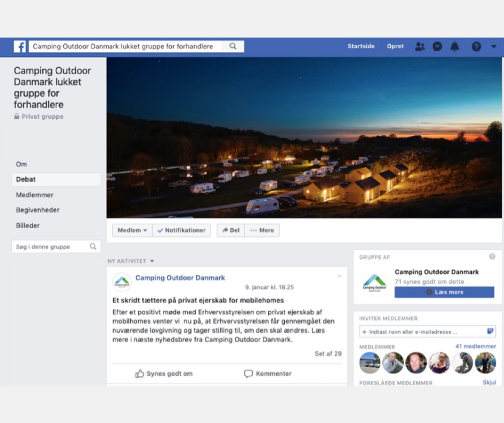Image resolution: width=504 pixels, height=423 pixels.
Task: Open the help question mark icon
Action: click(x=476, y=47)
